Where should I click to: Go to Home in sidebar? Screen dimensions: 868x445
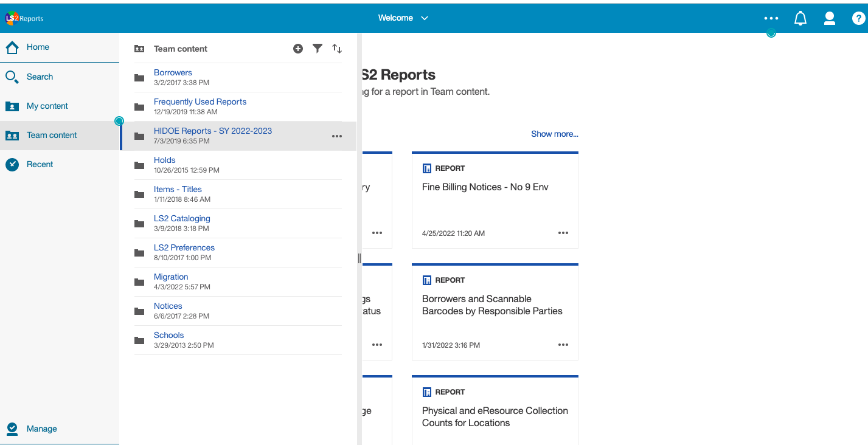tap(60, 47)
